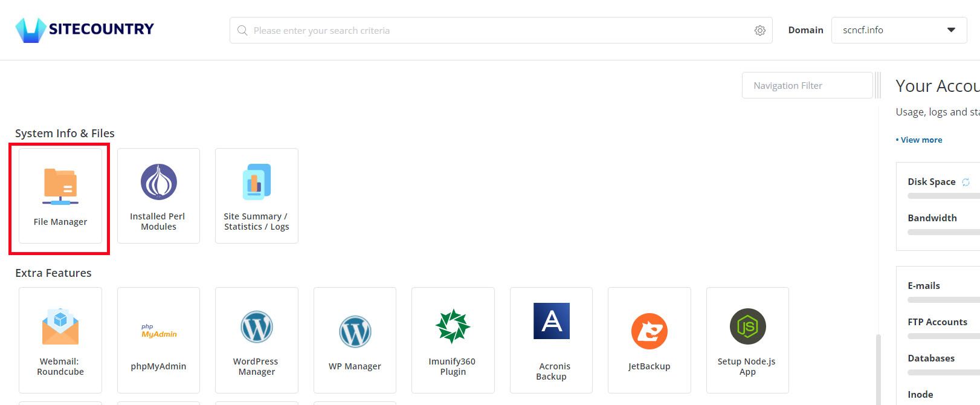The image size is (980, 405).
Task: Click the Databases label
Action: pyautogui.click(x=931, y=358)
